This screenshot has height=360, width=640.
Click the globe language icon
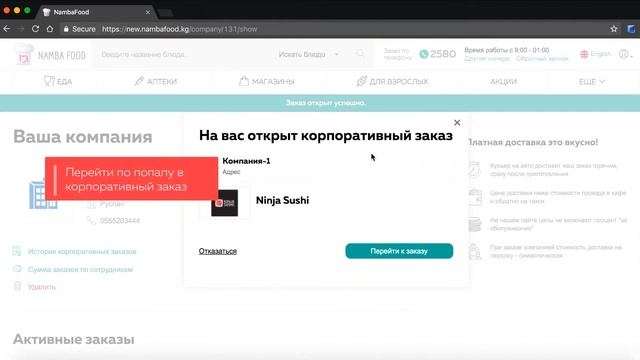tap(584, 54)
